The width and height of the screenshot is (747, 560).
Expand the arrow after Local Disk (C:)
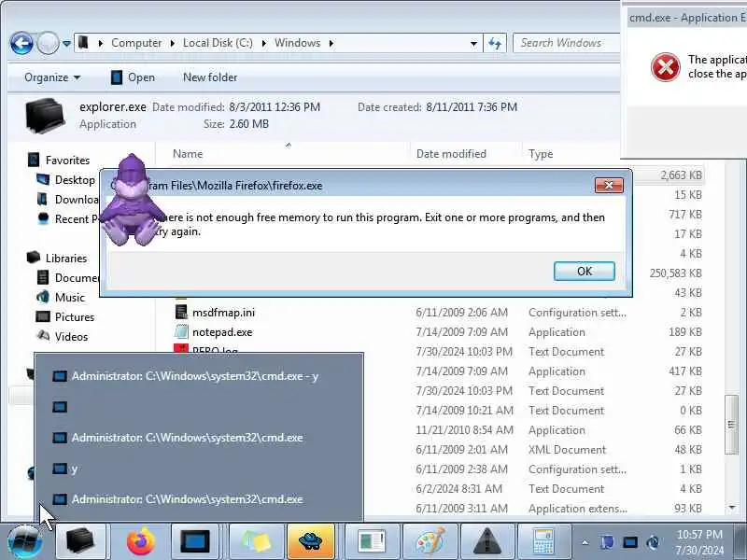point(264,43)
